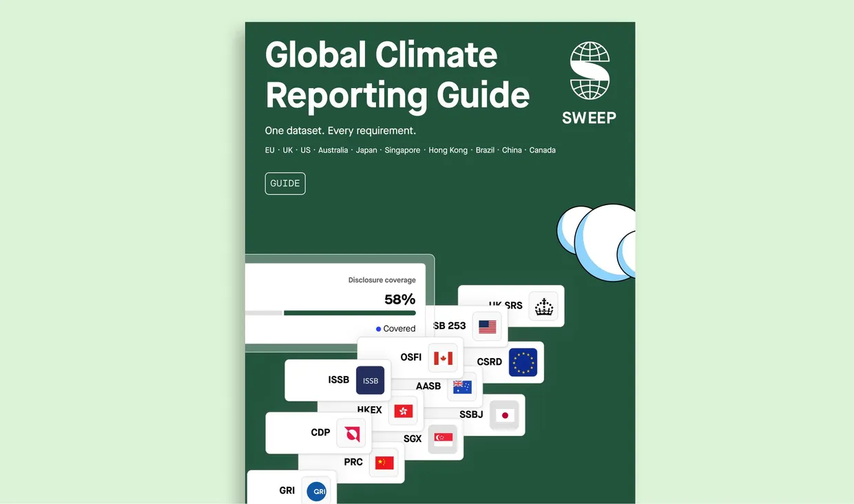The image size is (854, 504).
Task: Click the 58% coverage value
Action: [x=399, y=299]
